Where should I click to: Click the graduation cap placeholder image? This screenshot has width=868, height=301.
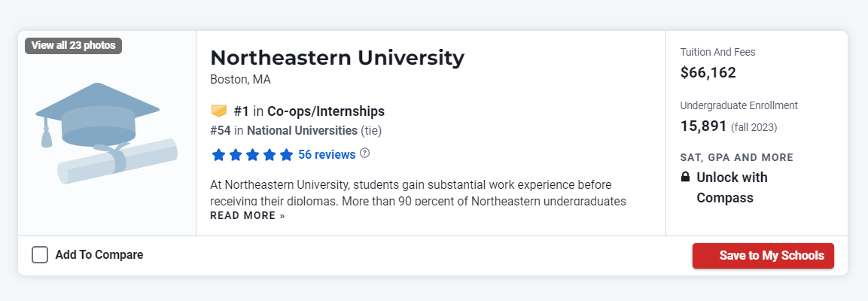(106, 133)
